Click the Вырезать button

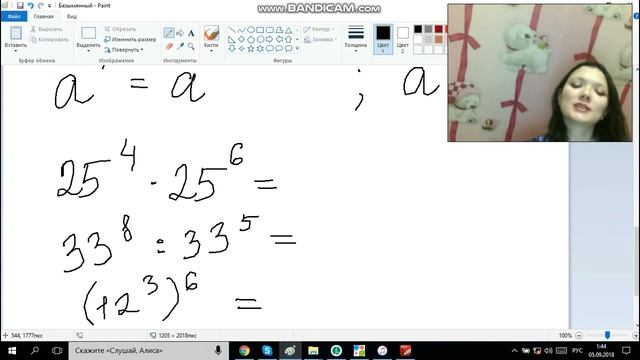click(x=46, y=29)
